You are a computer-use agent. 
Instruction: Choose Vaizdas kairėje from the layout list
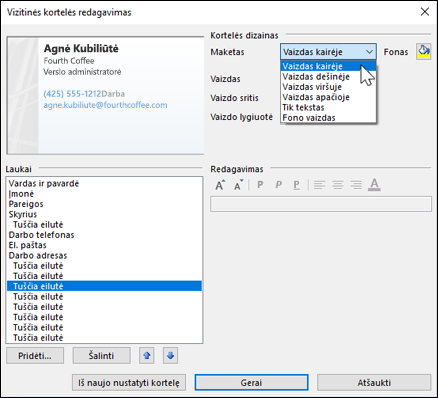pyautogui.click(x=328, y=66)
